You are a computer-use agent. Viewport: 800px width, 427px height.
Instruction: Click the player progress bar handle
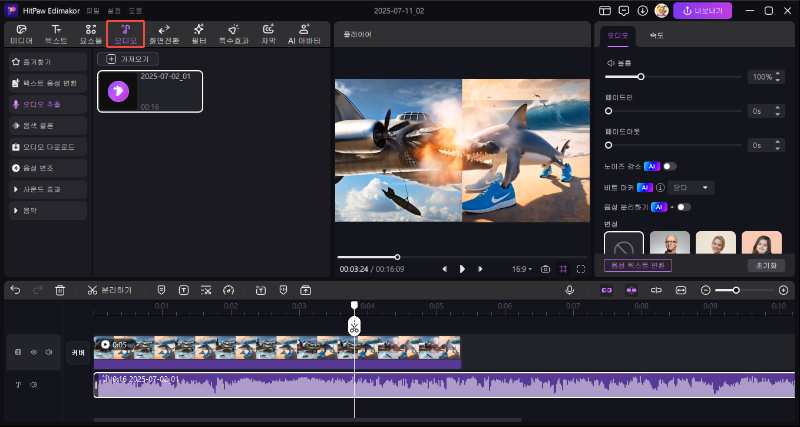click(397, 257)
